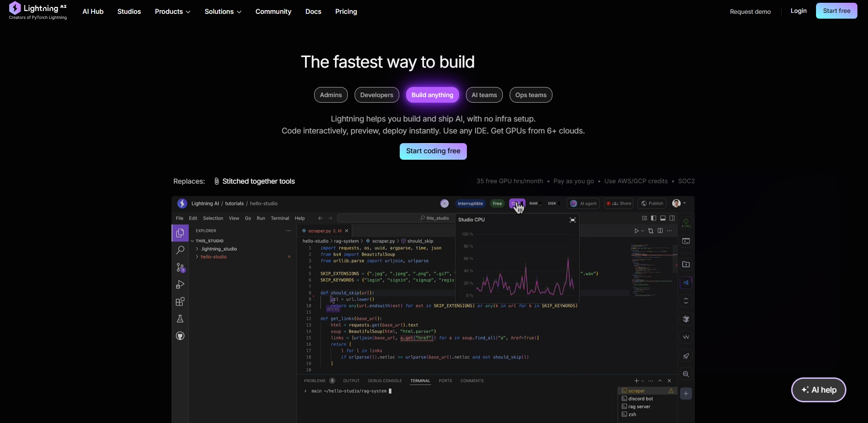
Task: Expand the .lightning_studio folder
Action: pos(216,249)
